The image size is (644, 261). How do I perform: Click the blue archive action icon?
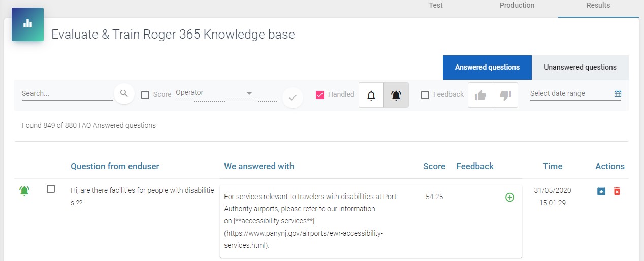click(601, 191)
